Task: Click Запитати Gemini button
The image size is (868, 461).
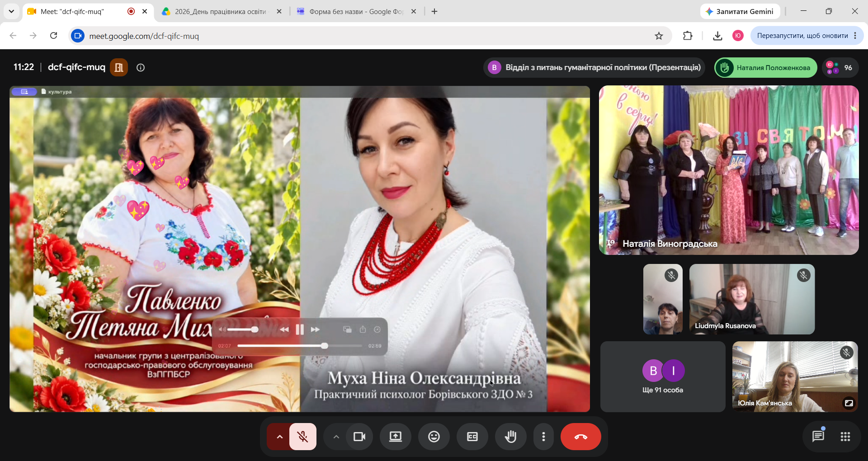Action: coord(740,11)
